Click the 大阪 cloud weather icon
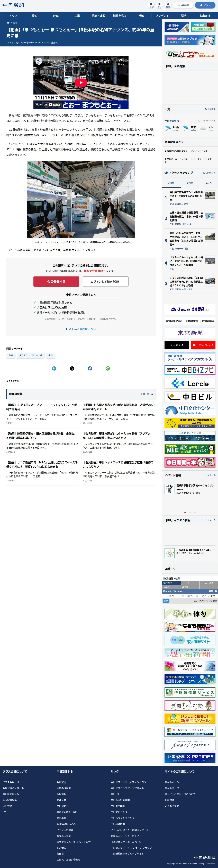This screenshot has width=218, height=868. point(203,129)
